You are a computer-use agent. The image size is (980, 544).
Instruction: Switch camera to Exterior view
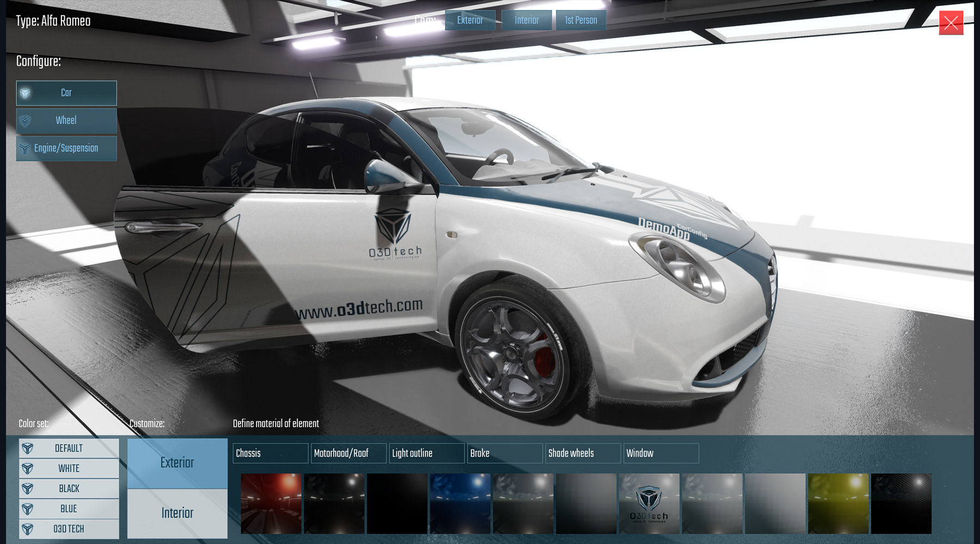[470, 20]
